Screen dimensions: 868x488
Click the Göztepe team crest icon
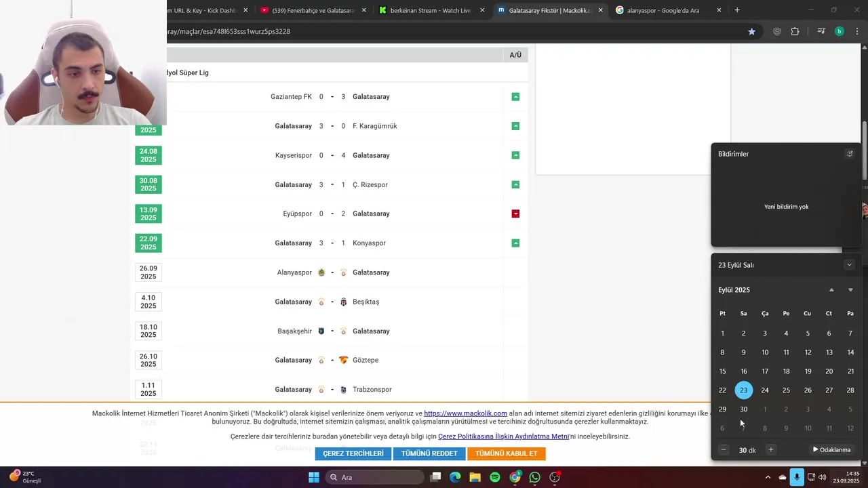343,360
